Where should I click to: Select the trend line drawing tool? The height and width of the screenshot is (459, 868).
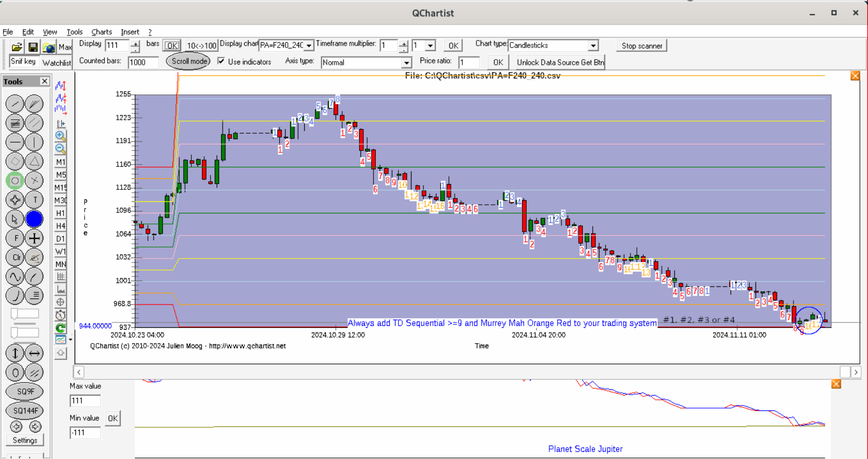(15, 104)
